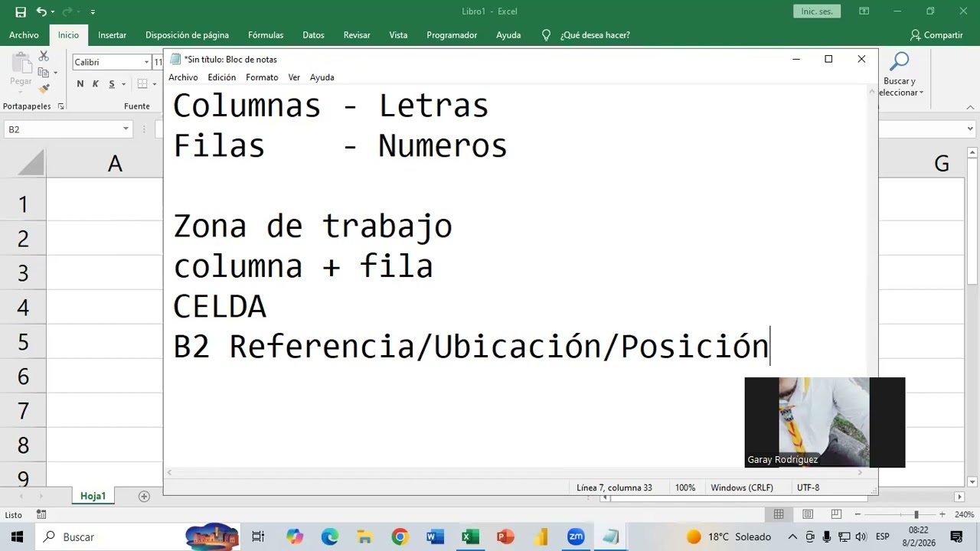Click the Compartir share button
Viewport: 980px width, 551px height.
(936, 35)
